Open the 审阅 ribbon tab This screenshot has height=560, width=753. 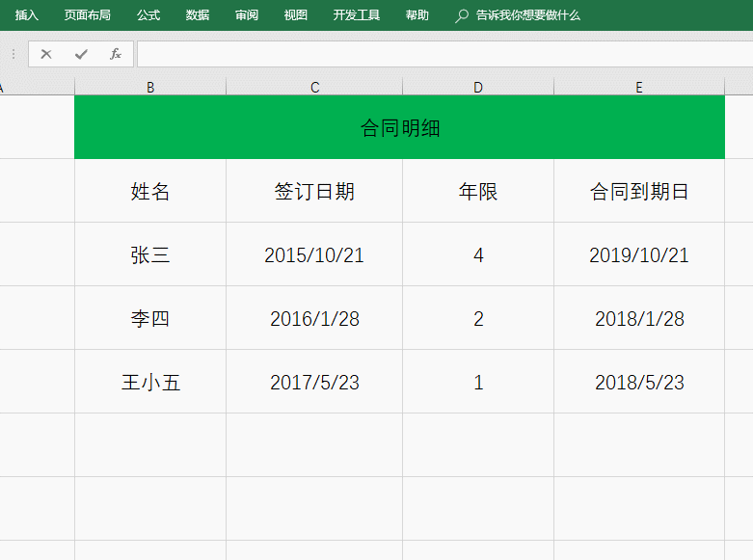[x=247, y=15]
